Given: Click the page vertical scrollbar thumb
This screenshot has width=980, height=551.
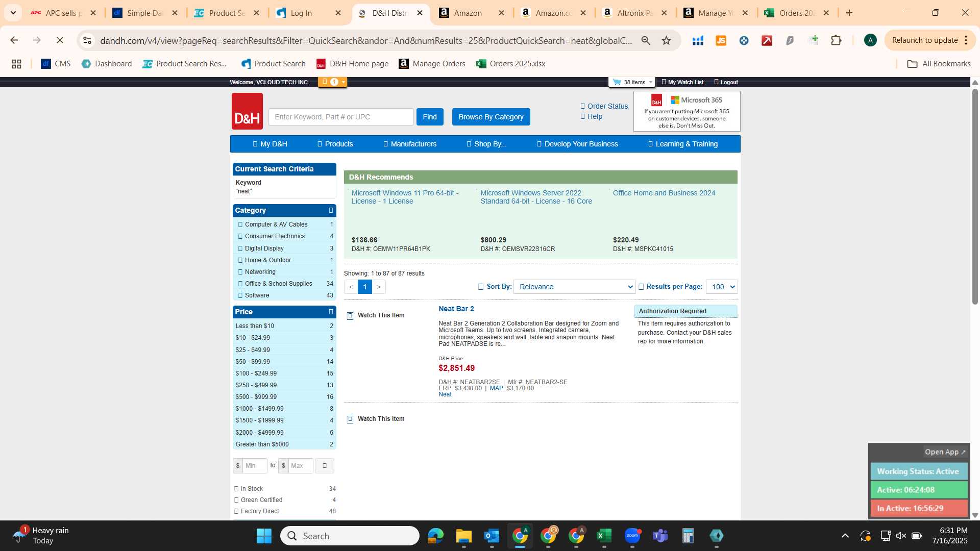Looking at the screenshot, I should pyautogui.click(x=975, y=196).
